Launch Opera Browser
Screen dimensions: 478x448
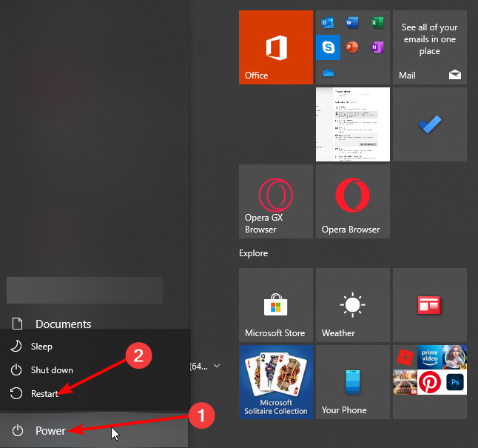click(x=353, y=201)
